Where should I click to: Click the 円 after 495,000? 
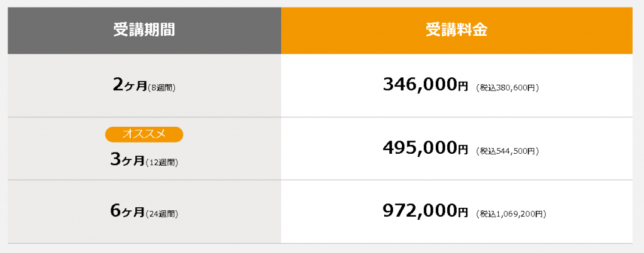coord(462,150)
